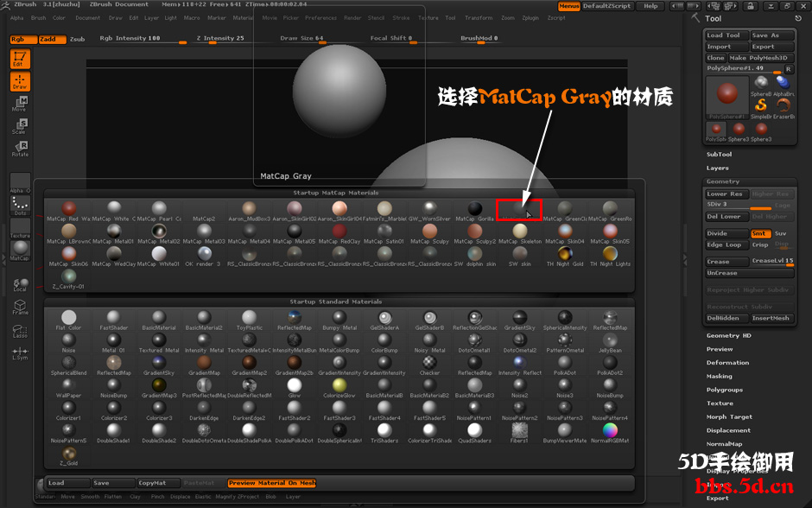Image resolution: width=812 pixels, height=508 pixels.
Task: Select the Glow material
Action: click(x=295, y=388)
